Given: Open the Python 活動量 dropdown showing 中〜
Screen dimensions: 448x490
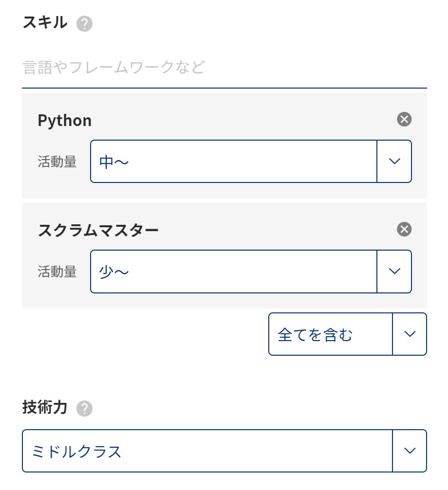Looking at the screenshot, I should [251, 161].
